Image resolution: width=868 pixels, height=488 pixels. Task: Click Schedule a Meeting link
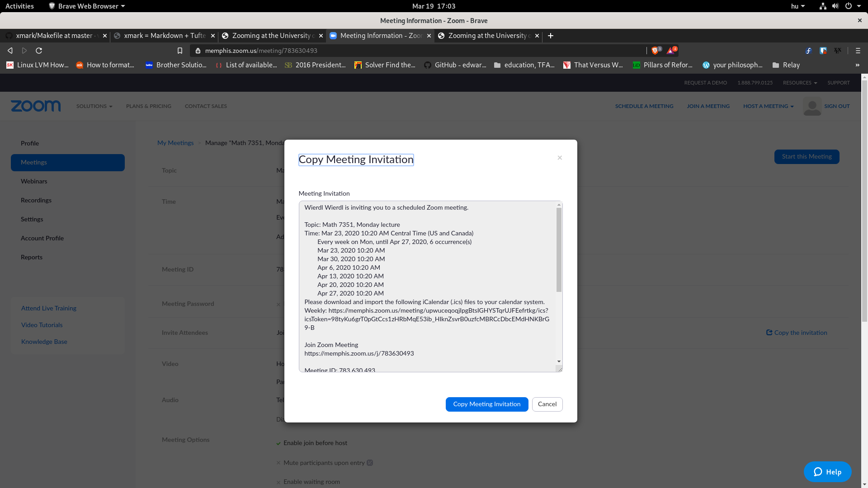pyautogui.click(x=644, y=106)
